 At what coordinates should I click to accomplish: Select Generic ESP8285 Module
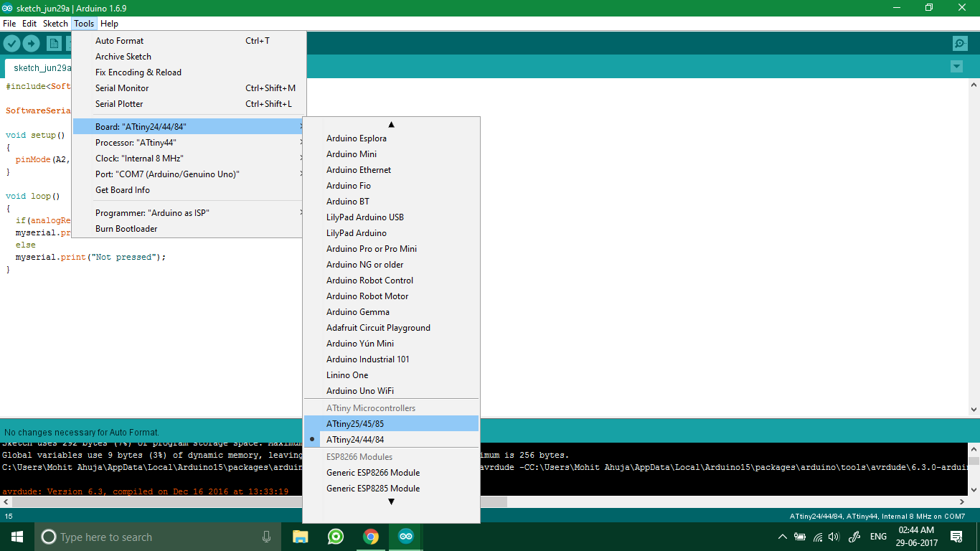click(x=391, y=489)
